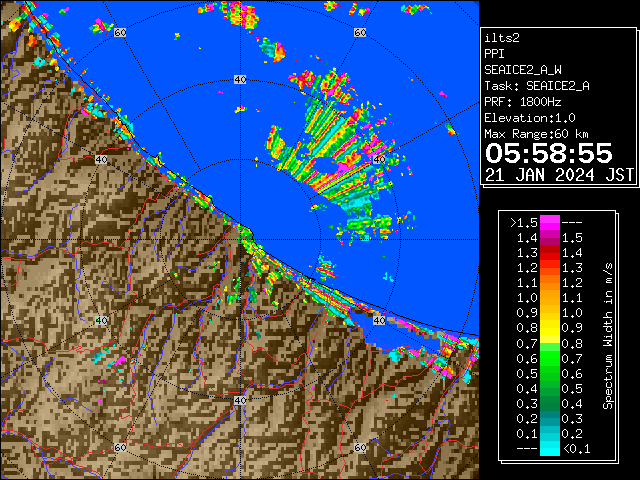The height and width of the screenshot is (480, 640).
Task: Click the 'SEAICE2_A_W' product name
Action: tap(523, 70)
